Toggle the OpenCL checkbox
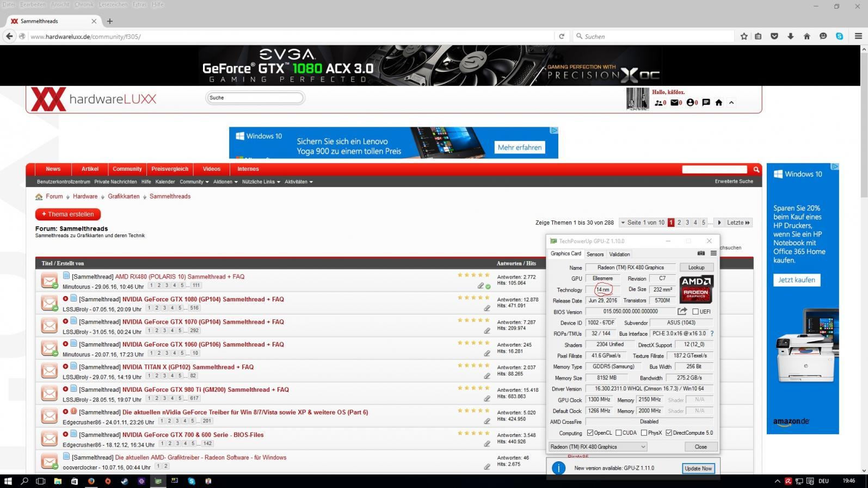Screen dimensions: 868x488 [590, 433]
